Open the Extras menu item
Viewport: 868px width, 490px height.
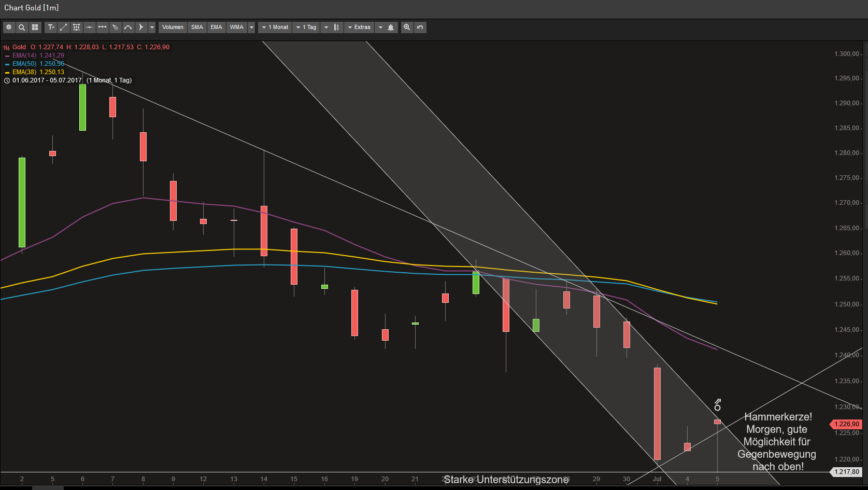pyautogui.click(x=359, y=27)
